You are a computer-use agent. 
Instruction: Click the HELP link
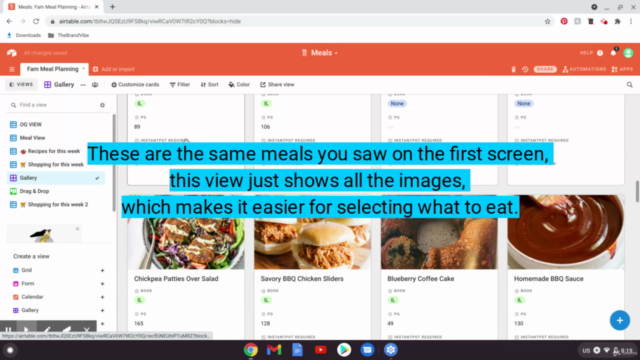click(x=586, y=53)
